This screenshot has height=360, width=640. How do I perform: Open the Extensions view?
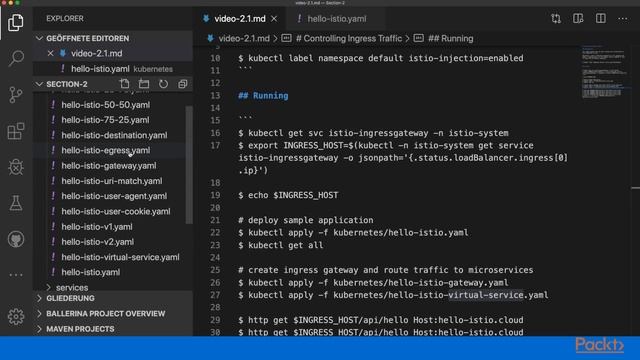coord(16,131)
